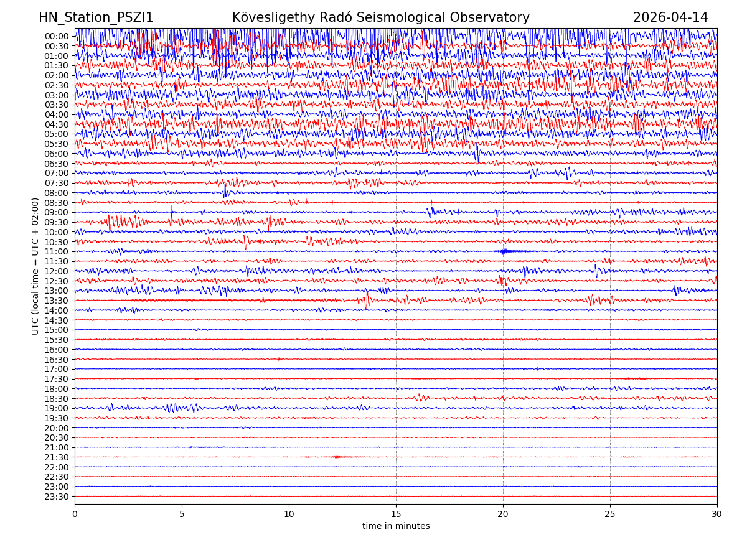Click the HN_Station_PSZI1 station title
Viewport: 747px width, 560px height.
pos(96,18)
